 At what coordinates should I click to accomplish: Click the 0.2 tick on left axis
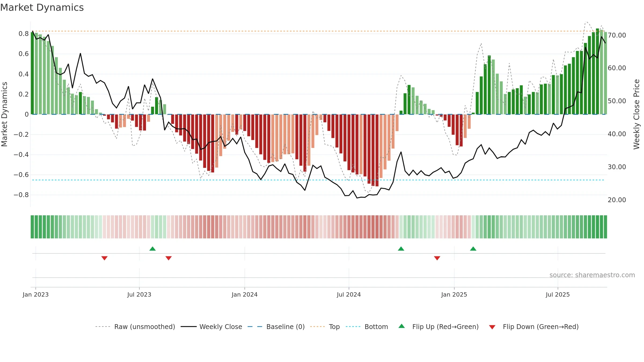pyautogui.click(x=24, y=94)
